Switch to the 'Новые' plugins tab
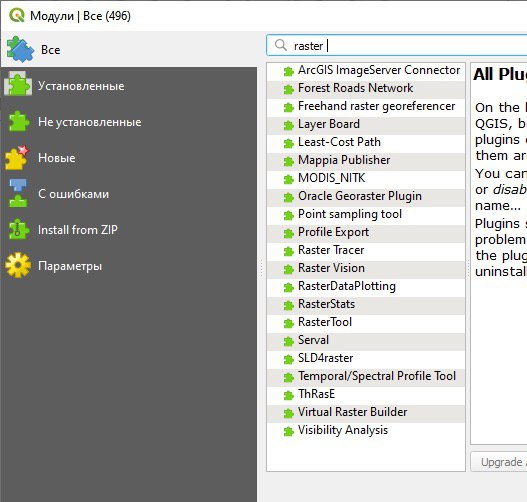Image resolution: width=527 pixels, height=502 pixels. tap(129, 158)
